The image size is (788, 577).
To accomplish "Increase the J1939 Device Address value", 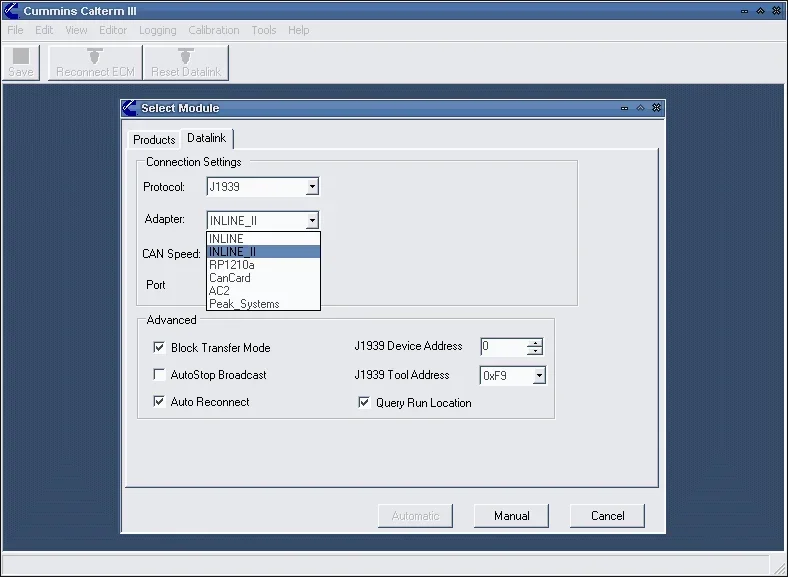I will 535,343.
